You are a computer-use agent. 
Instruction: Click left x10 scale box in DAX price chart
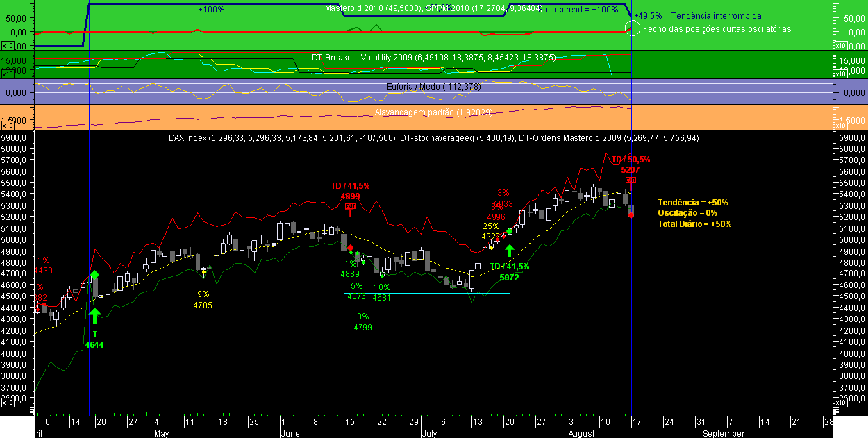8,402
